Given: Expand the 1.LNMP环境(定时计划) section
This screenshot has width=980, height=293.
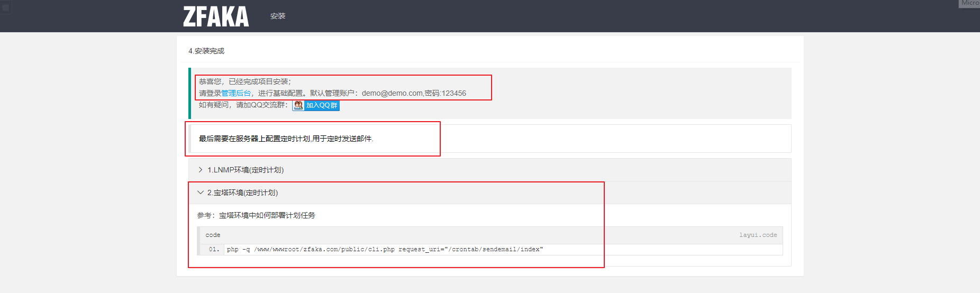Looking at the screenshot, I should pos(489,170).
